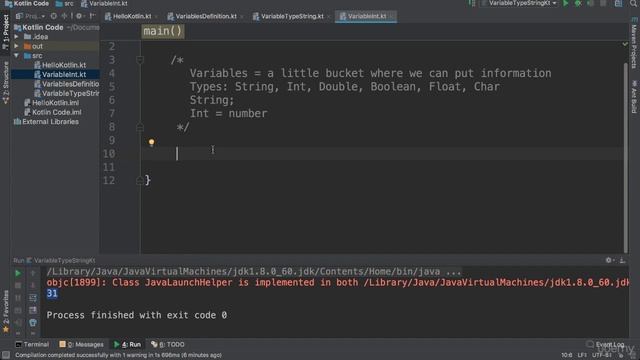Open Run panel settings gear
640x360 pixels.
609,260
